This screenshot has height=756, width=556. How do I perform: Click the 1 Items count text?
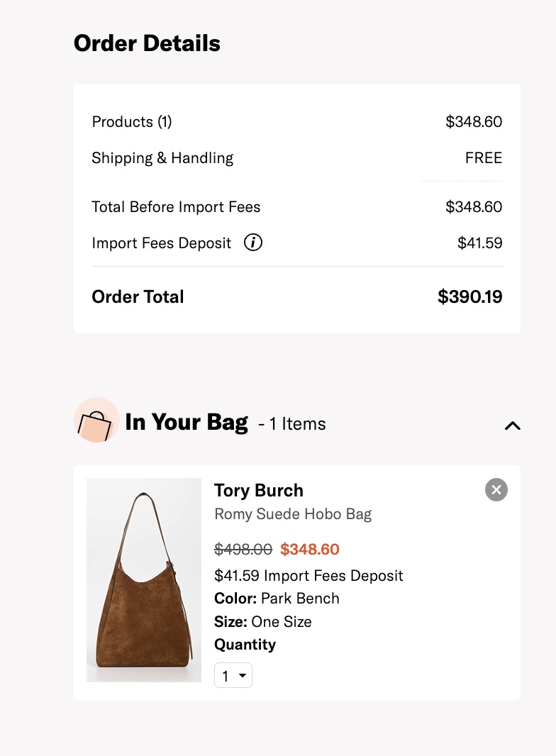292,424
